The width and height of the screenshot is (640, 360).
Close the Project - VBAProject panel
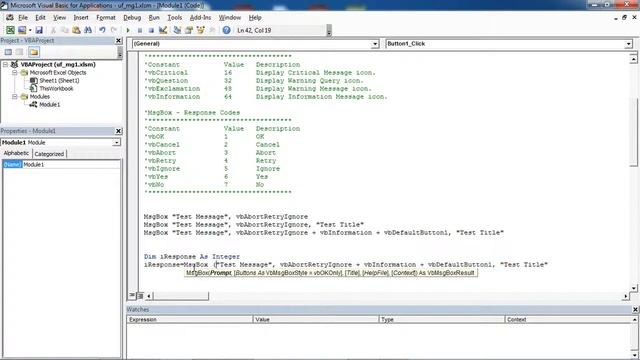click(x=118, y=40)
